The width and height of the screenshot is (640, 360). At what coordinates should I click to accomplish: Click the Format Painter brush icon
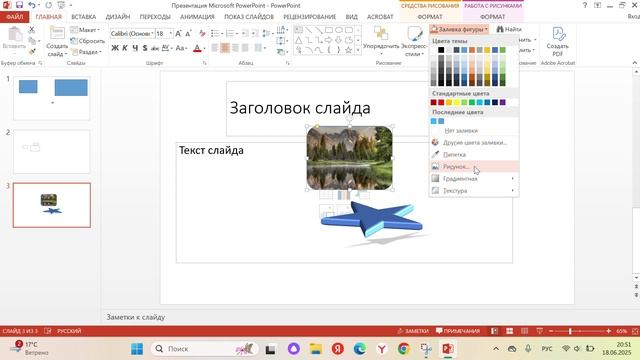coord(32,51)
